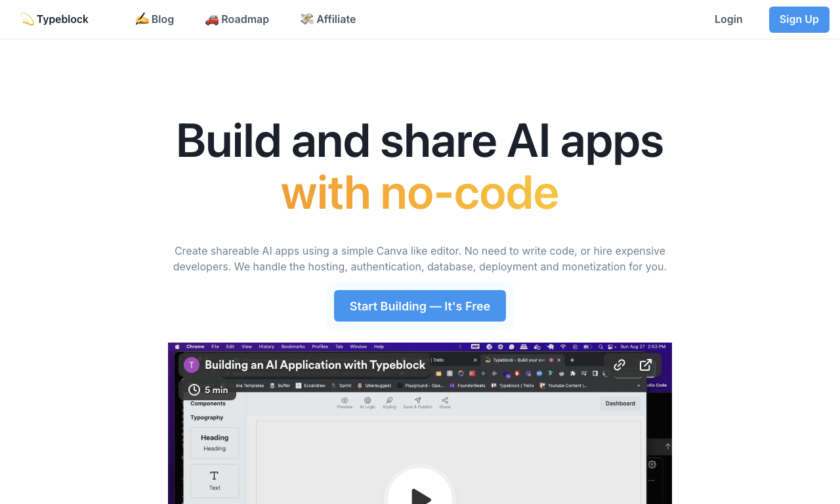Copy the video link icon

619,365
